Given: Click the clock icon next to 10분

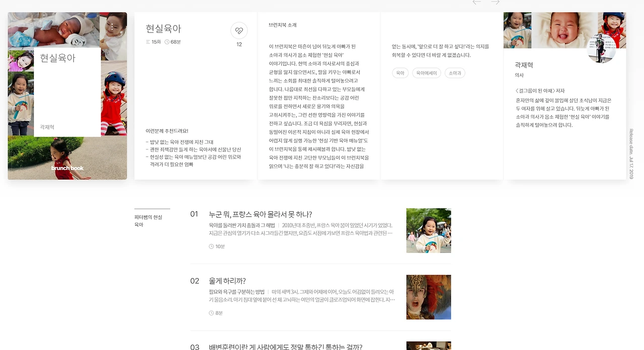Looking at the screenshot, I should point(211,246).
